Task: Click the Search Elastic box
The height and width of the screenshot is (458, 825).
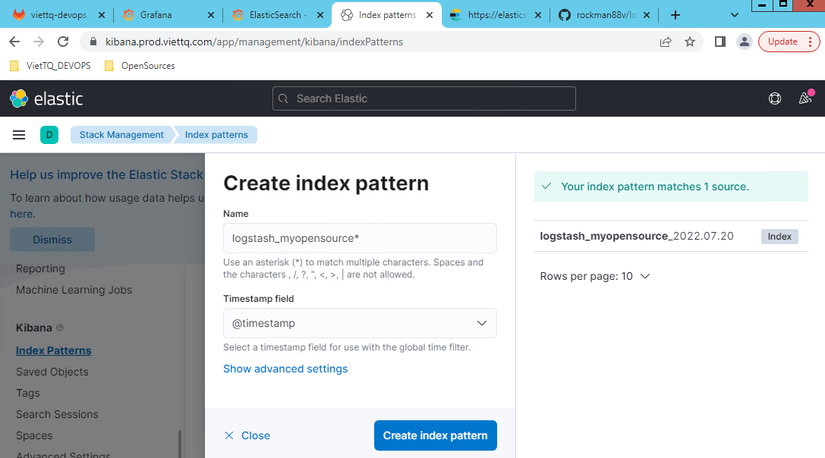Action: [424, 99]
